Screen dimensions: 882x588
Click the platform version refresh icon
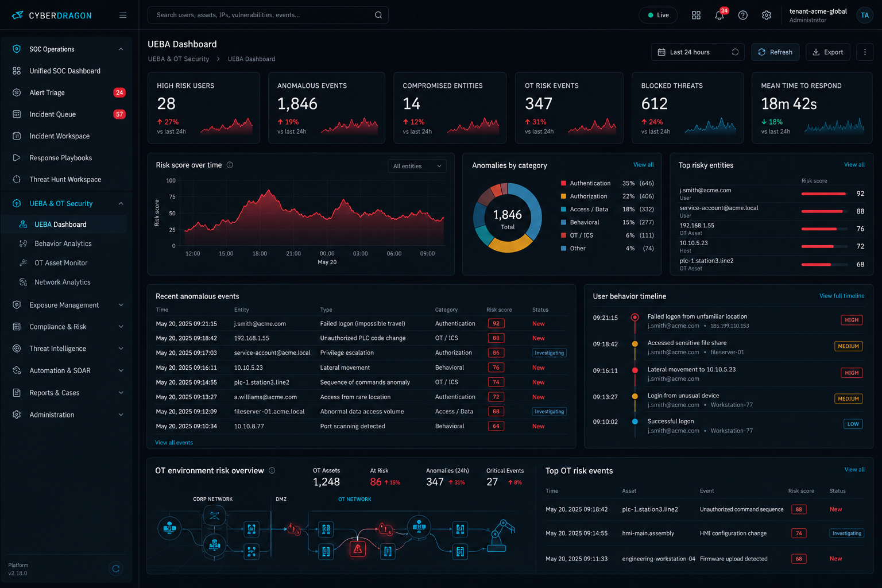[x=116, y=568]
